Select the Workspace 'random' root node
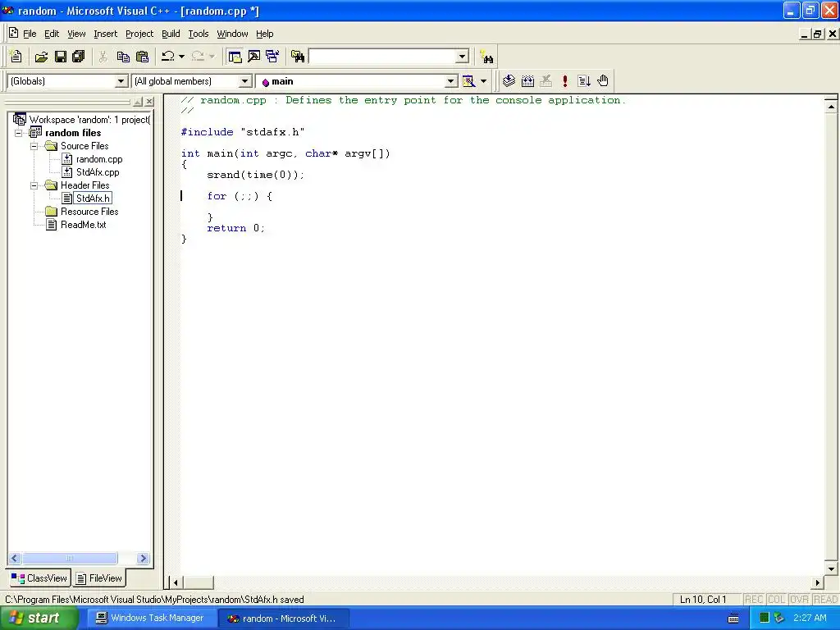Screen dimensions: 840x630 (89, 120)
